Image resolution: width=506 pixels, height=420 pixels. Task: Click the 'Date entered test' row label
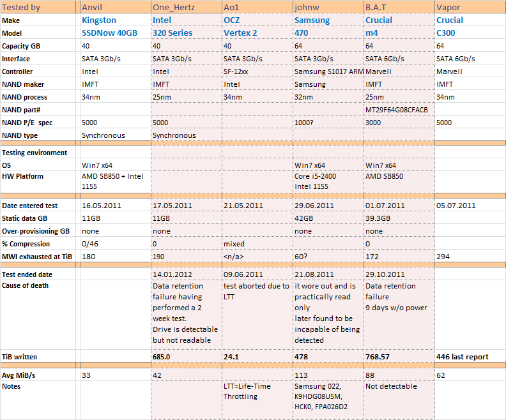(29, 206)
